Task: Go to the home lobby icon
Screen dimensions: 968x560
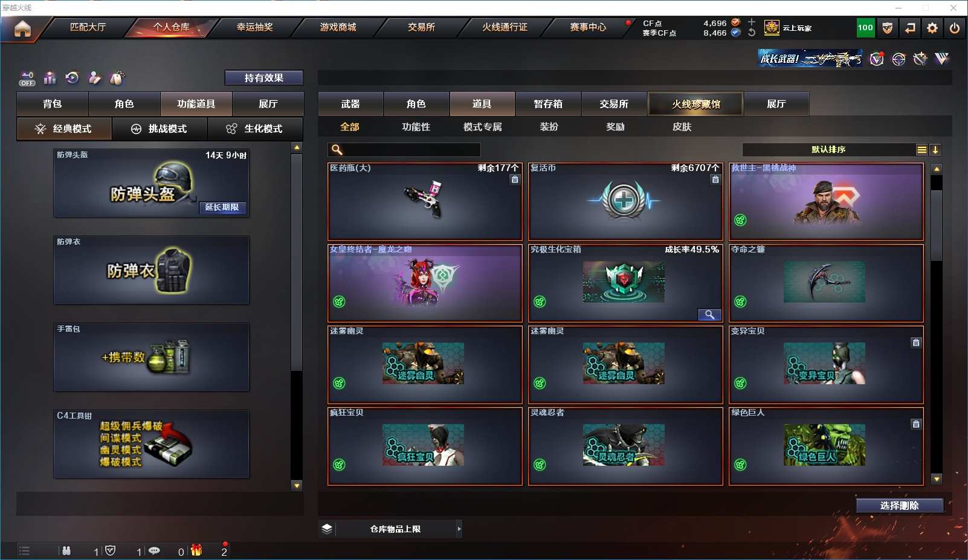Action: 22,28
